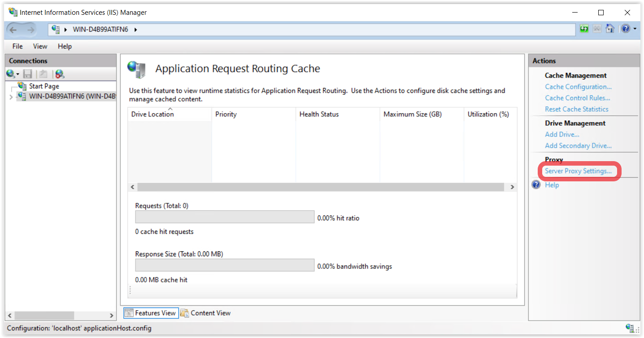Open the dropdown arrow before WIN-D4B99ATIFN6 breadcrumb
644x338 pixels.
(x=66, y=30)
